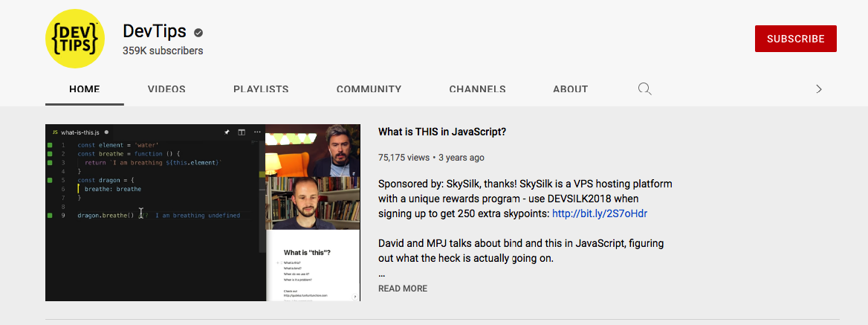Click the DevTips channel name
Image resolution: width=868 pixels, height=325 pixels.
click(155, 32)
